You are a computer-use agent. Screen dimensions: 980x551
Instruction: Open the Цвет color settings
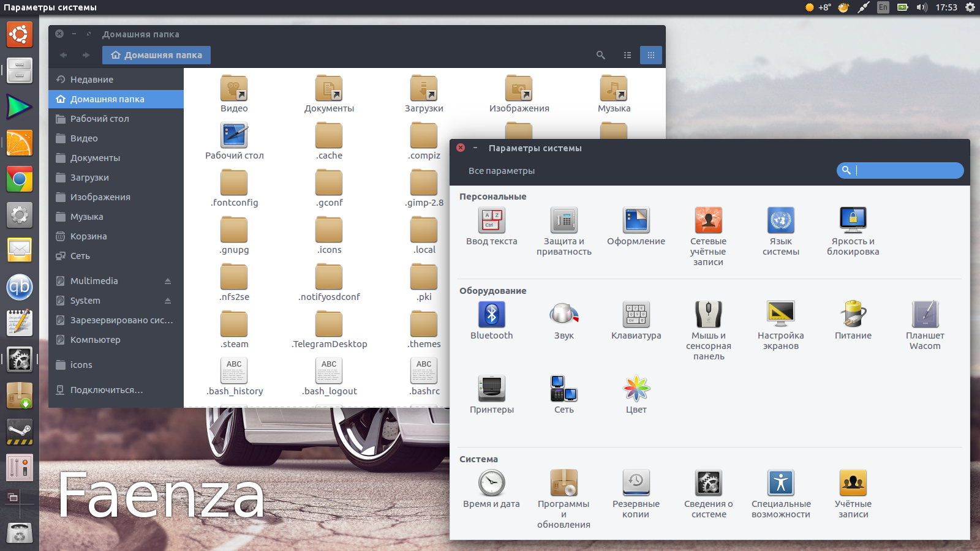pos(636,389)
